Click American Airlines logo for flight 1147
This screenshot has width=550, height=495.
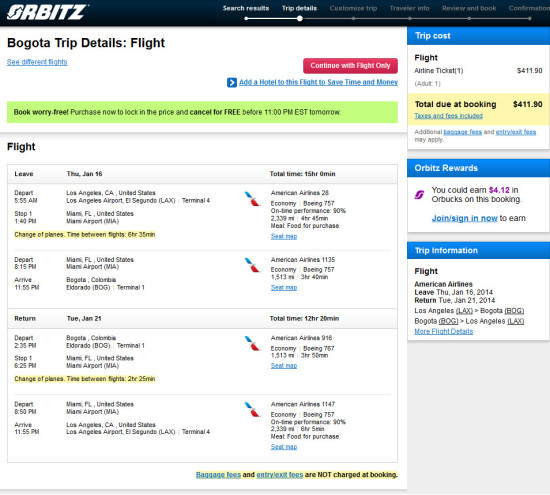[252, 409]
